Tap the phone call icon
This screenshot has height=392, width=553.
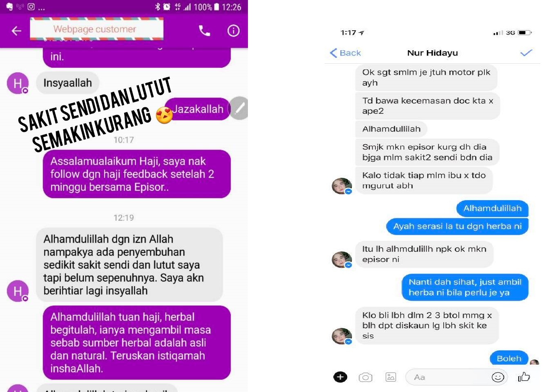[x=204, y=31]
